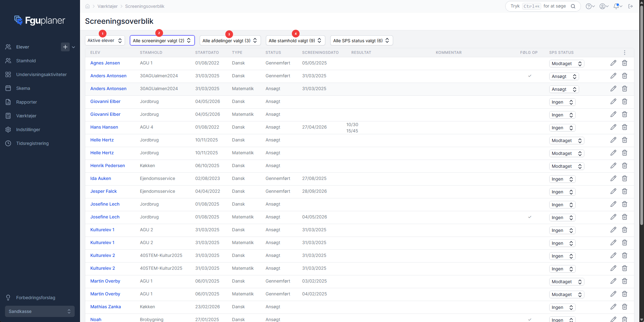Edit Mathias Zanka's screening entry
Viewport: 644px width, 322px height.
(613, 307)
